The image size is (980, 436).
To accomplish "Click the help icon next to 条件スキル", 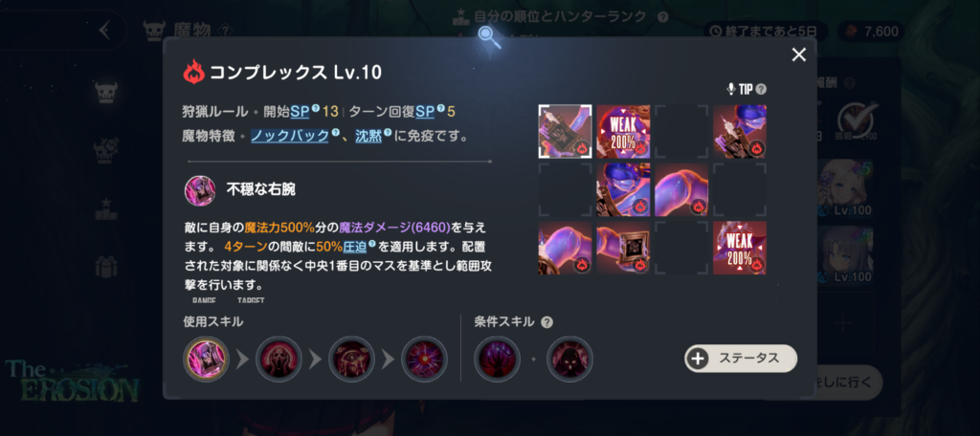I will click(x=546, y=322).
